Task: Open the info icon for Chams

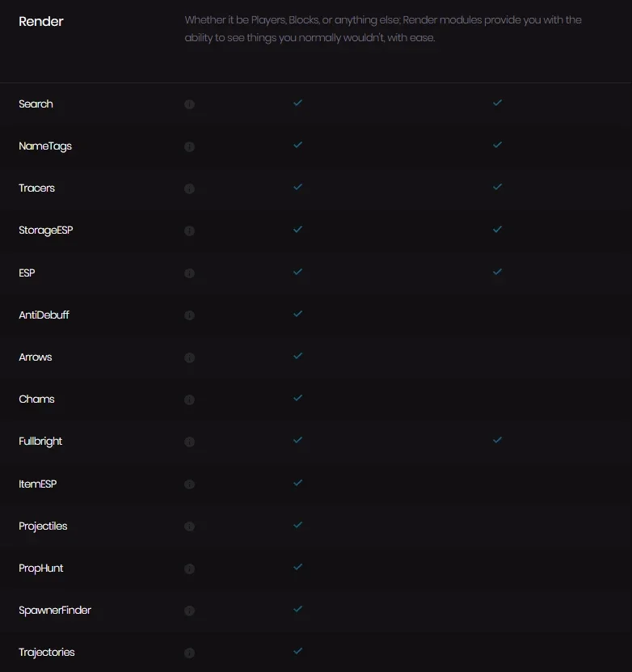Action: (189, 399)
